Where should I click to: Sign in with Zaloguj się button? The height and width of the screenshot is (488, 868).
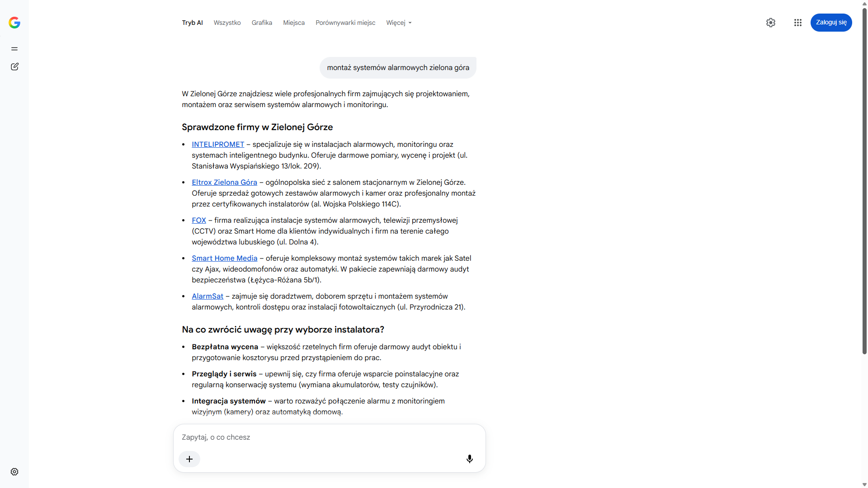(x=831, y=23)
